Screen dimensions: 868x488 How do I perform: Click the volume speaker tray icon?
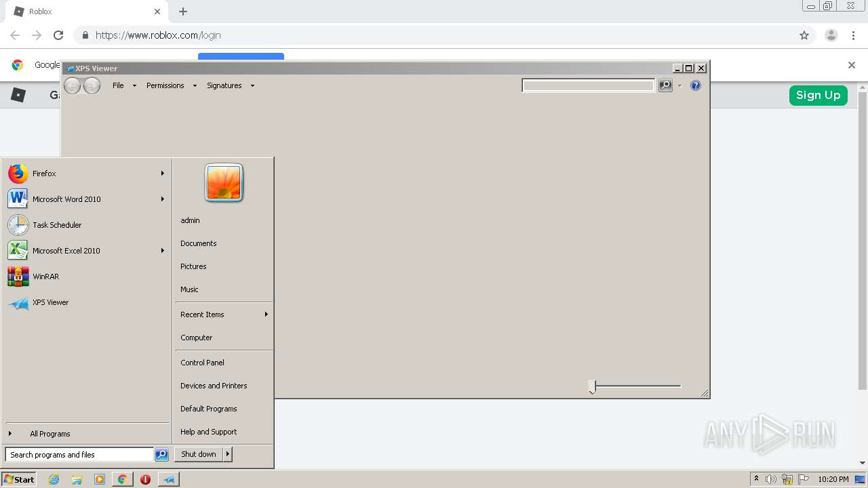pos(771,479)
